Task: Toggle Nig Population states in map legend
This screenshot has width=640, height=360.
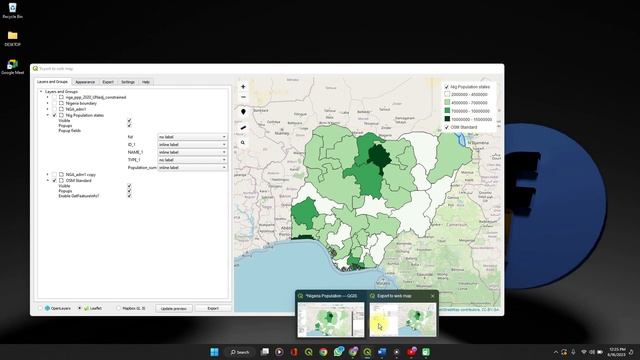Action: point(447,87)
